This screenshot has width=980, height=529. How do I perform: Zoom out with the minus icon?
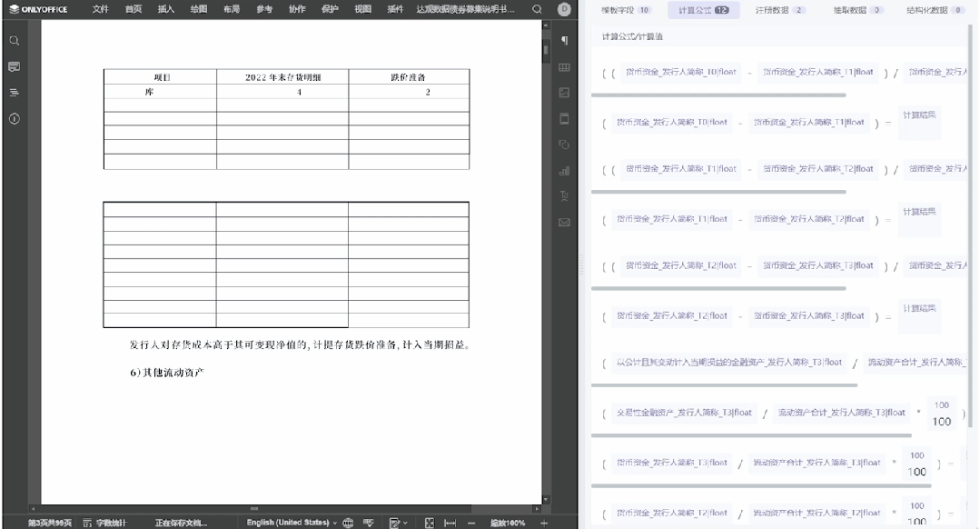point(471,523)
